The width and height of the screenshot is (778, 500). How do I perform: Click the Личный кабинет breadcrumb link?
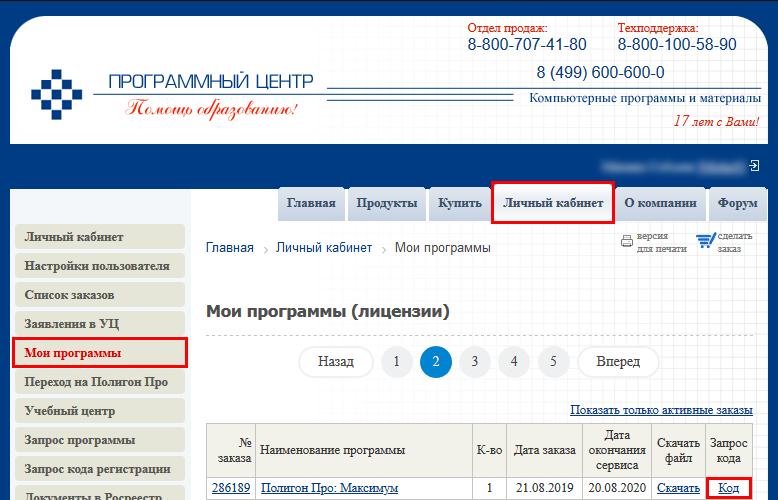click(x=324, y=248)
